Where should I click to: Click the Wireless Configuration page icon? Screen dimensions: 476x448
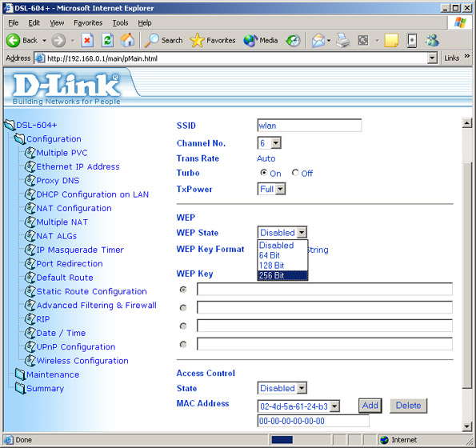pos(30,361)
